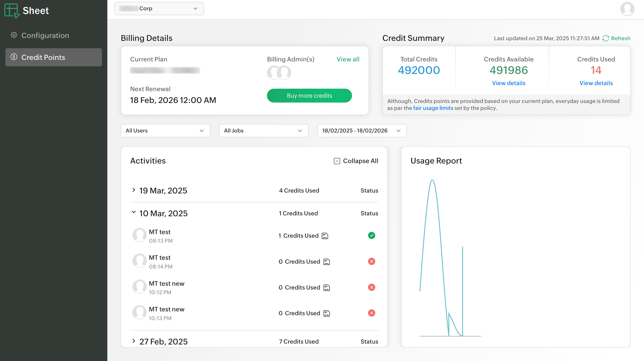This screenshot has width=644, height=361.
Task: Open details icon for MT test new 10:12 PM
Action: tap(326, 288)
